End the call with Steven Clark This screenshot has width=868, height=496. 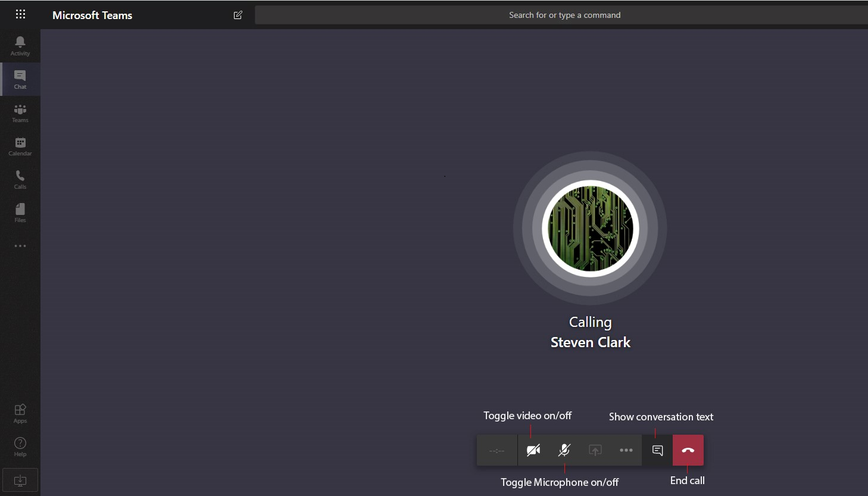(x=688, y=450)
